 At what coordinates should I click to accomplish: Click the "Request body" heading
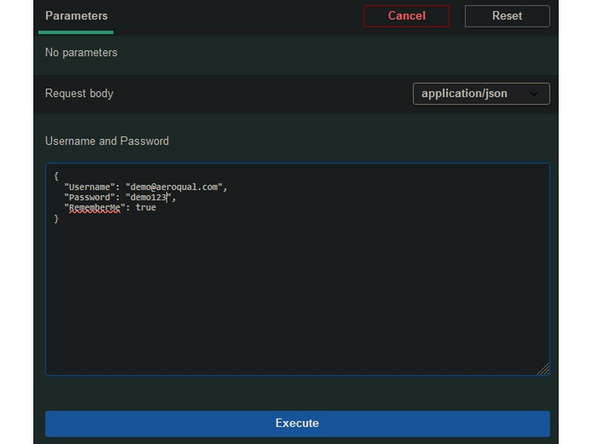coord(79,93)
